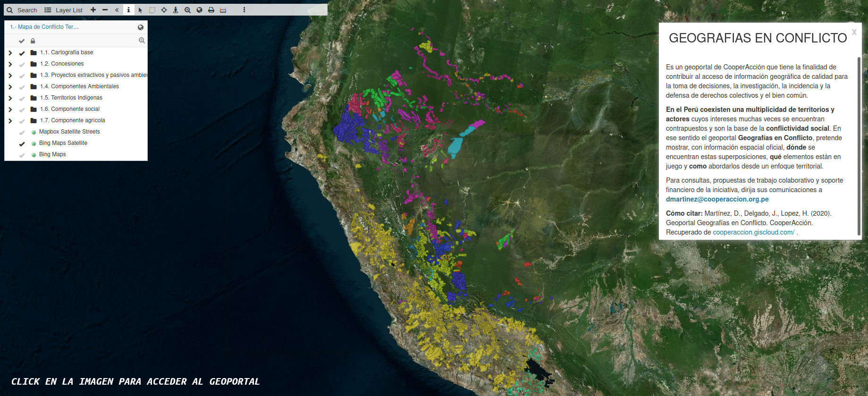Screen dimensions: 868x396
Task: Uncheck the Bing Maps Satellite basemap
Action: point(22,143)
